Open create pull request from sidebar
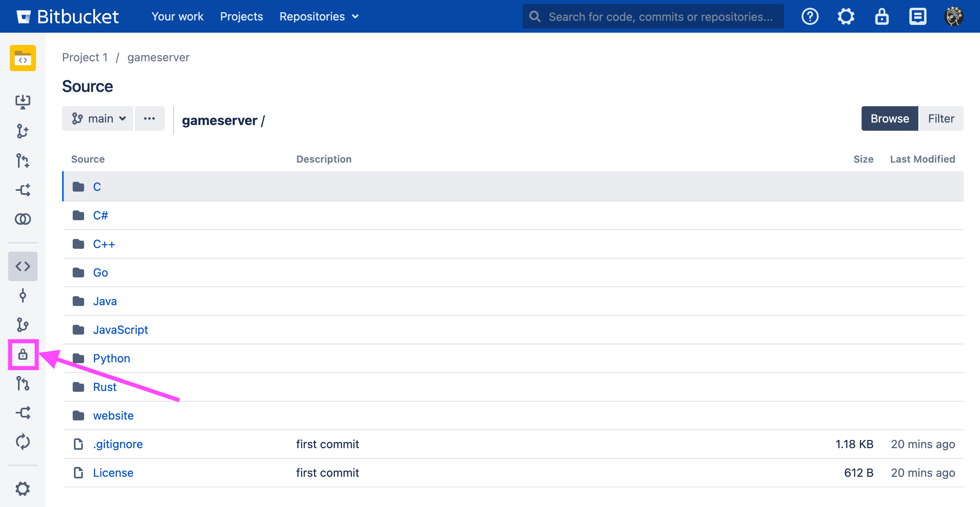 23,161
